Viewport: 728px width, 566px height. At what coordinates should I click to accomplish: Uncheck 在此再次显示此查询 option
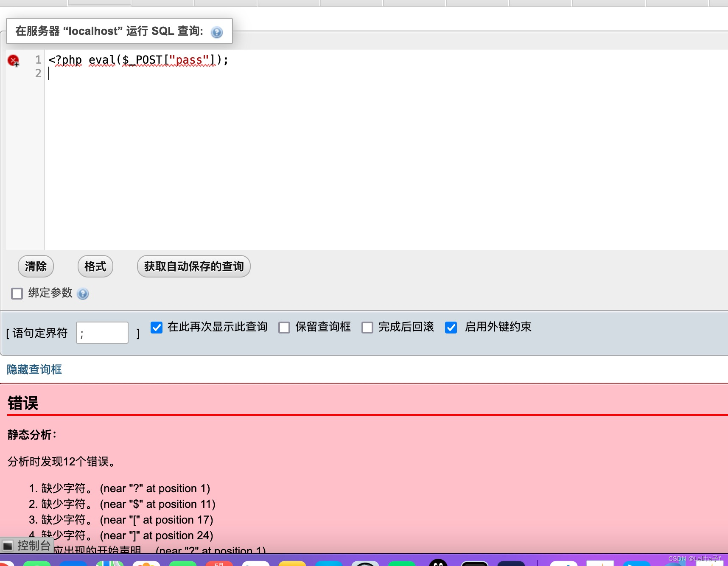(157, 328)
